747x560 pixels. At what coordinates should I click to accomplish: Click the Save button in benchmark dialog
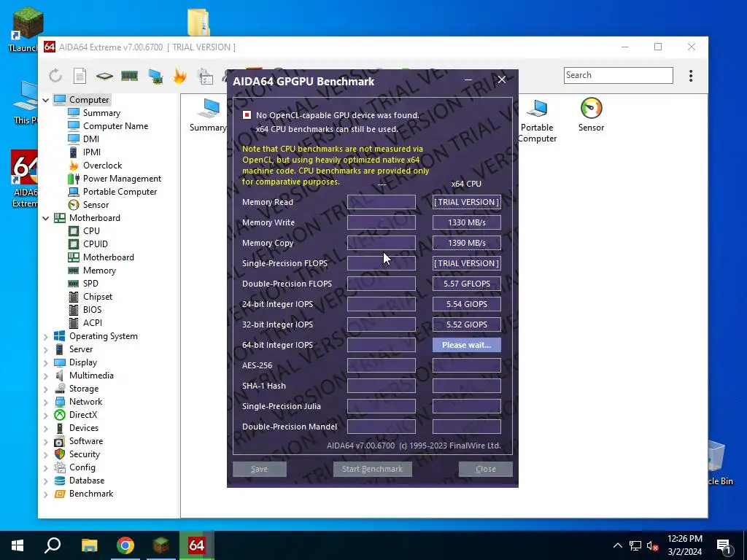tap(260, 469)
